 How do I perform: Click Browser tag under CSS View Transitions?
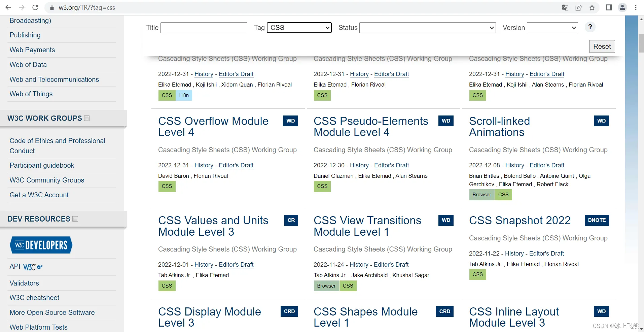coord(326,286)
